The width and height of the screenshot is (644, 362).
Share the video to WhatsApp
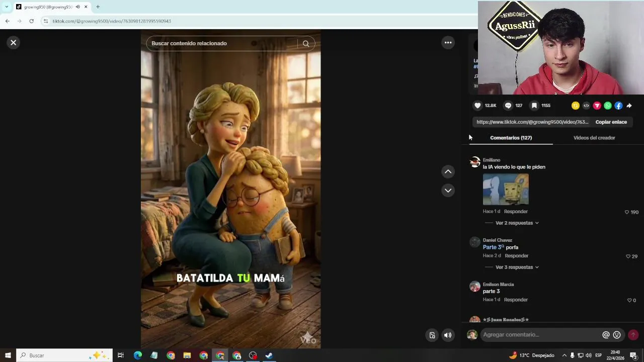point(608,106)
